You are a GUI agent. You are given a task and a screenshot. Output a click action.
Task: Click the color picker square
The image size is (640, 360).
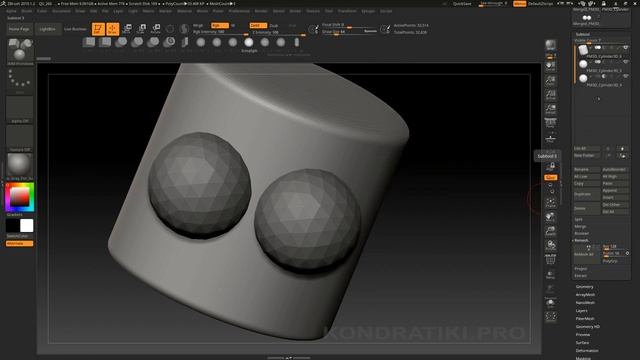[x=20, y=197]
